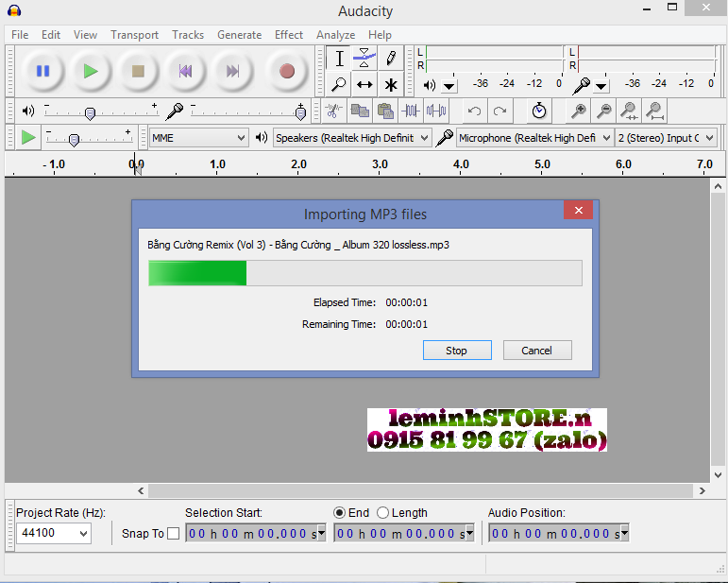Click the playback speed slider thumb
This screenshot has height=583, width=728.
(74, 139)
